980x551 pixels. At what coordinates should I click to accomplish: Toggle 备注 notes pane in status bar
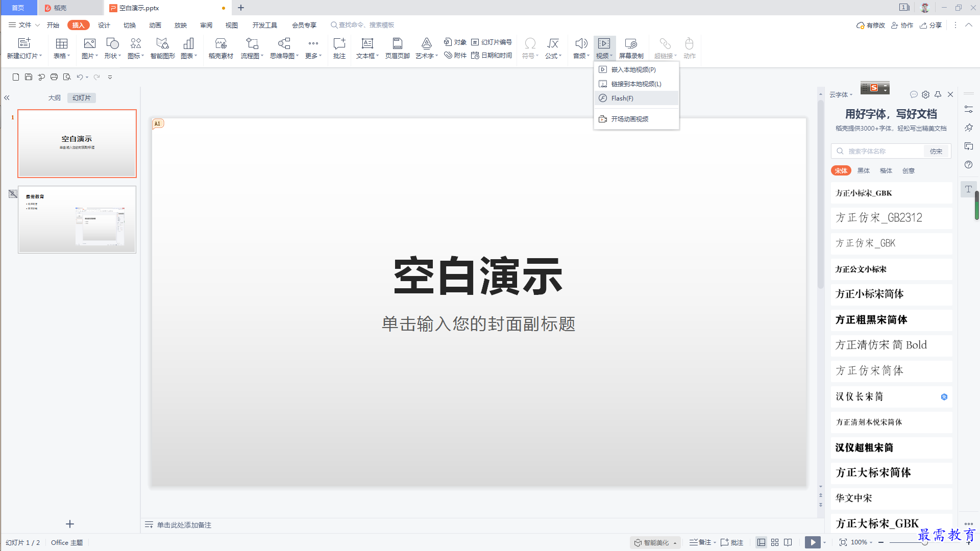click(700, 542)
